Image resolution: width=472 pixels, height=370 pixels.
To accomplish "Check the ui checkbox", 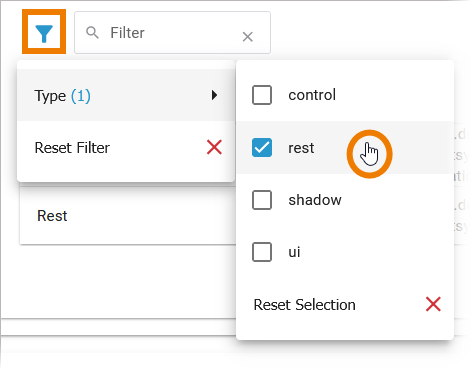I will click(x=262, y=252).
